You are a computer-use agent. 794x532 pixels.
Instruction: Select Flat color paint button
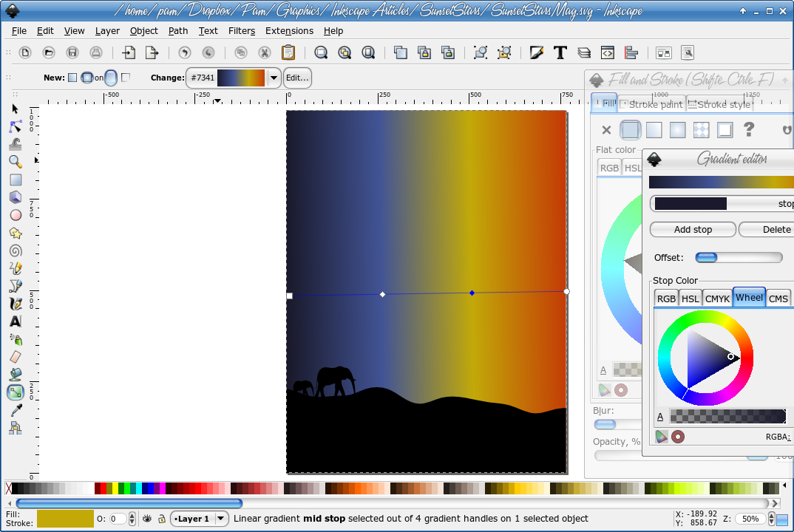click(x=630, y=130)
